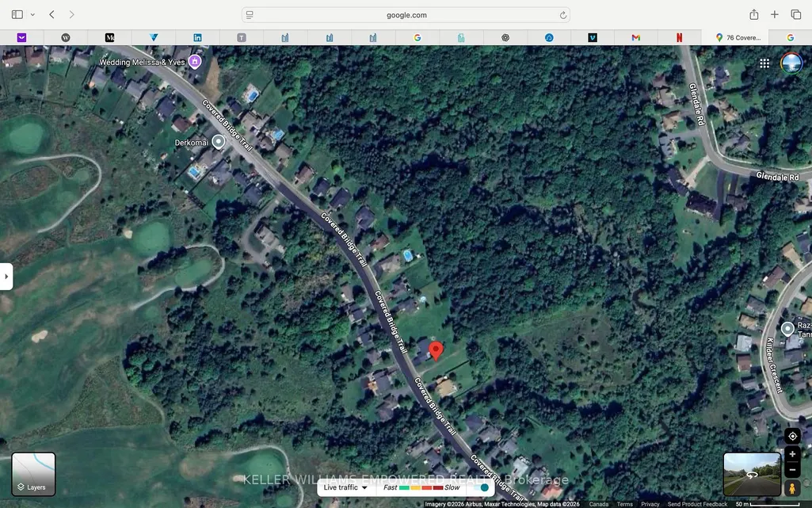Open the Google account avatar
This screenshot has width=812, height=508.
tap(791, 63)
